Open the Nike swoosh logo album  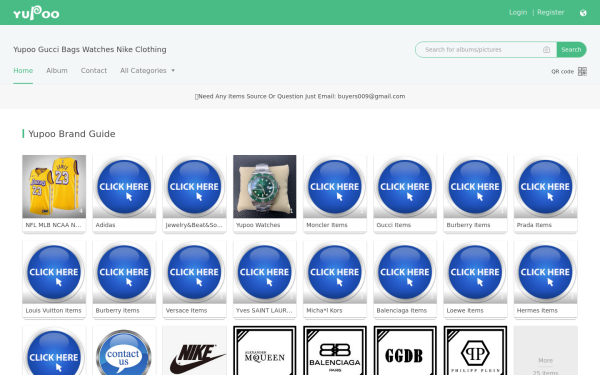pyautogui.click(x=194, y=351)
